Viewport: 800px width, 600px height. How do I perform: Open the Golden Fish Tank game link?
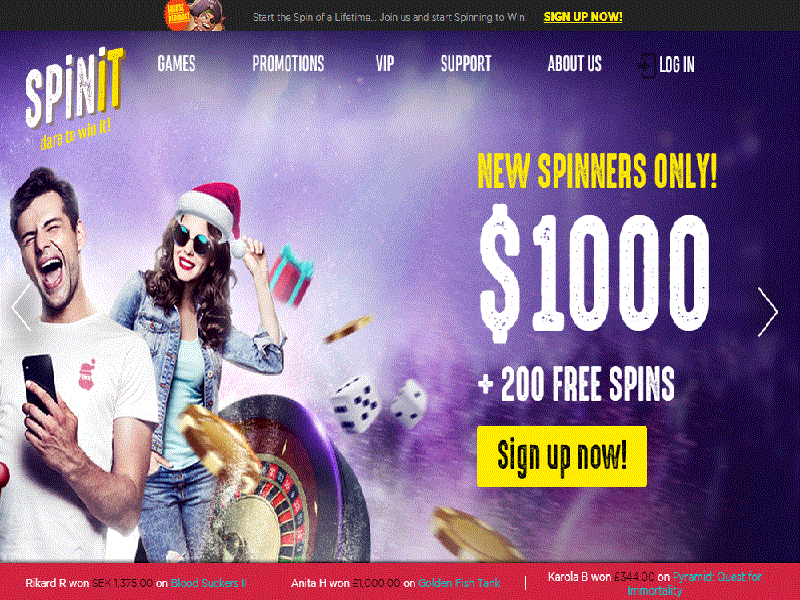coord(459,583)
